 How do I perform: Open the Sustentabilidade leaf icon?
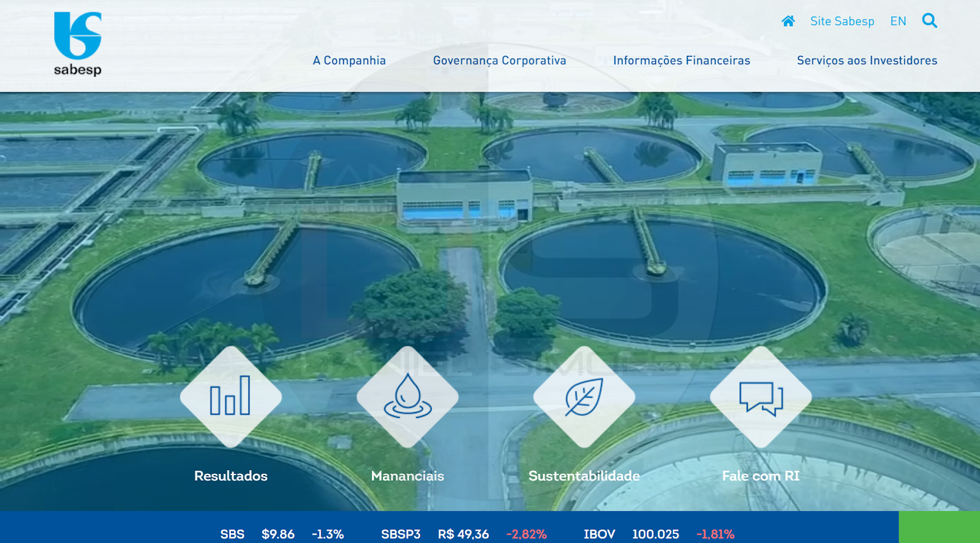584,397
